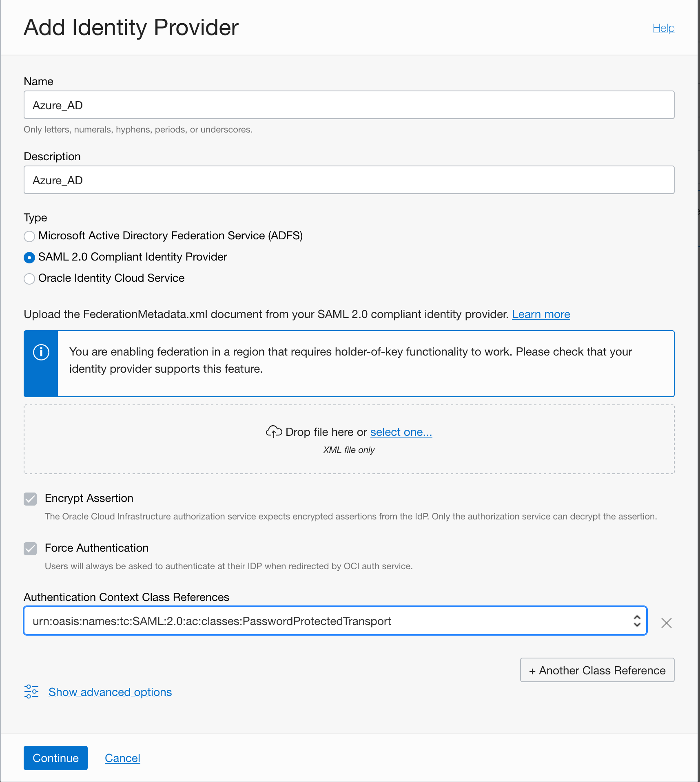Click the sliders icon next to Show advanced options
This screenshot has width=700, height=782.
tap(31, 691)
